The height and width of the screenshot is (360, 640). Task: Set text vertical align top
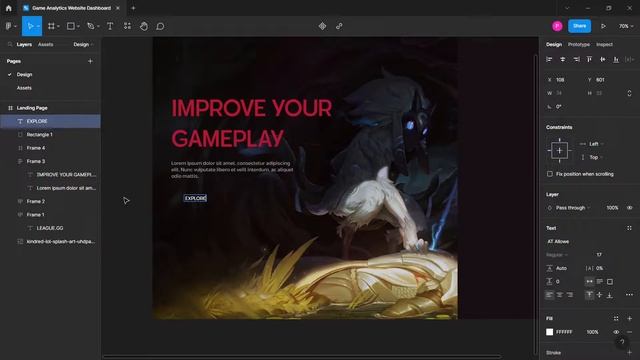tap(589, 295)
